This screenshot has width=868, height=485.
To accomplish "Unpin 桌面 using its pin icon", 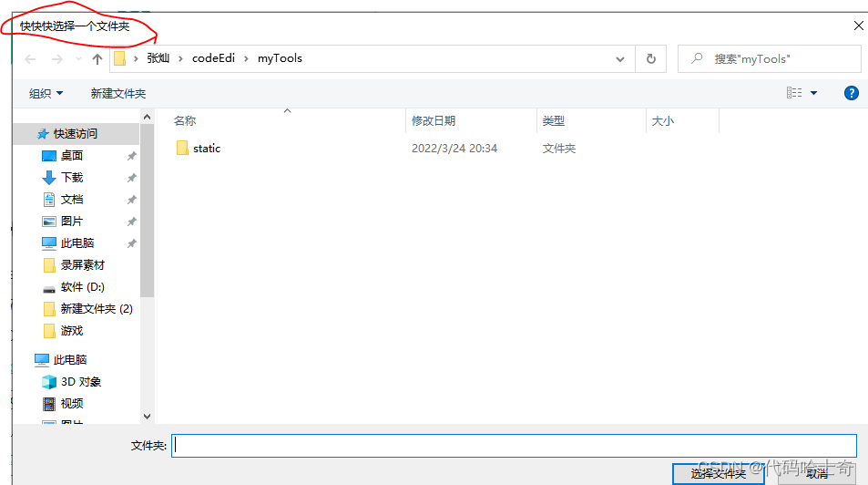I will (x=132, y=156).
